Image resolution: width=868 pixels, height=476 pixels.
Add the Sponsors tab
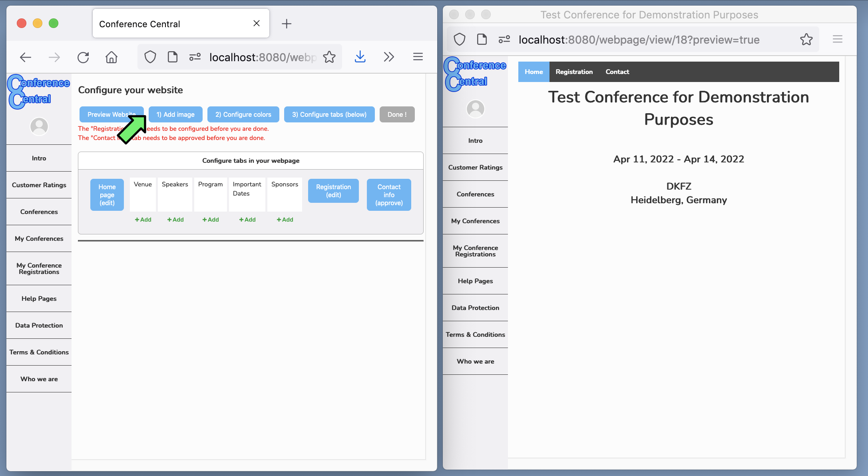(x=285, y=220)
